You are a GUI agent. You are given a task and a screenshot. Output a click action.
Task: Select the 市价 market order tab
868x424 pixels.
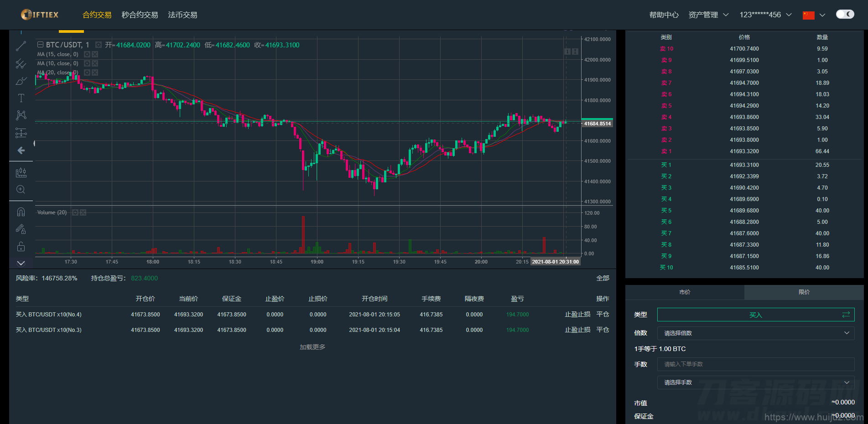(685, 292)
